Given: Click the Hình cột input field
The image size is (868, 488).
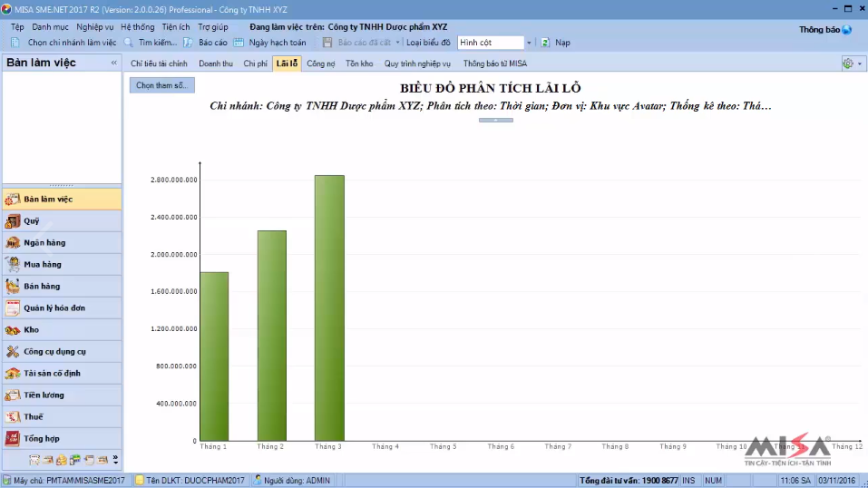Looking at the screenshot, I should tap(491, 43).
